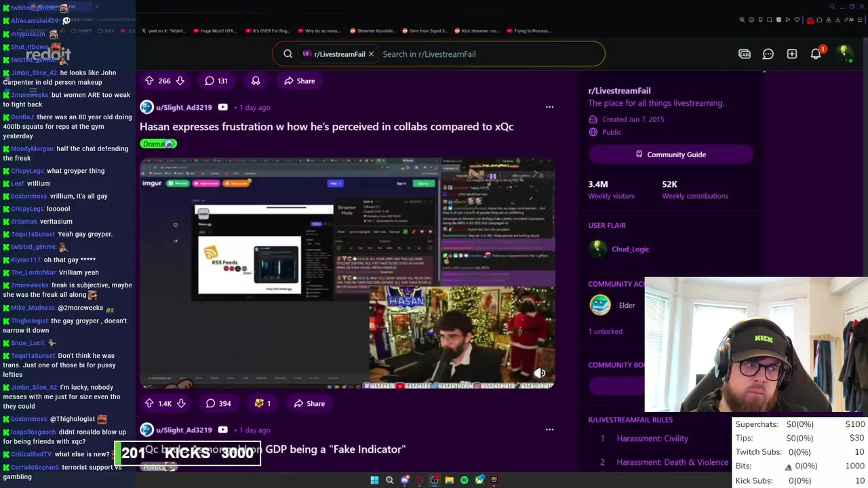Image resolution: width=868 pixels, height=488 pixels.
Task: Switch to the yeet on X browser tab
Action: (x=165, y=30)
